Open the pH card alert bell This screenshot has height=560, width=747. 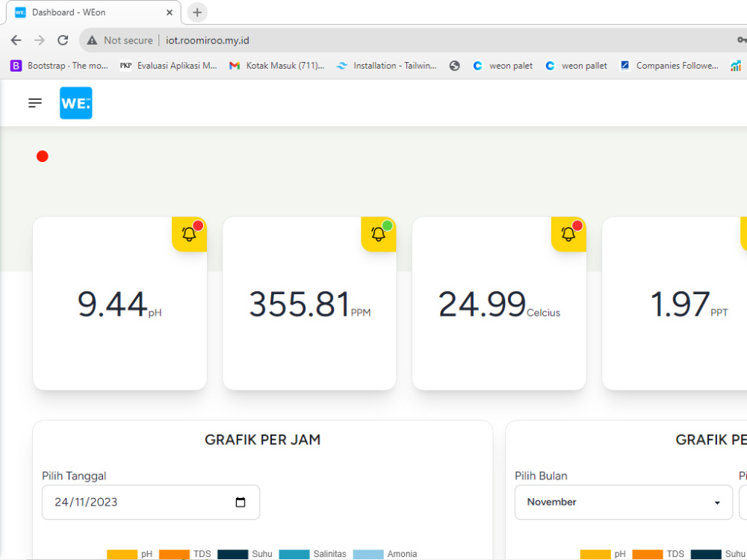pyautogui.click(x=189, y=234)
